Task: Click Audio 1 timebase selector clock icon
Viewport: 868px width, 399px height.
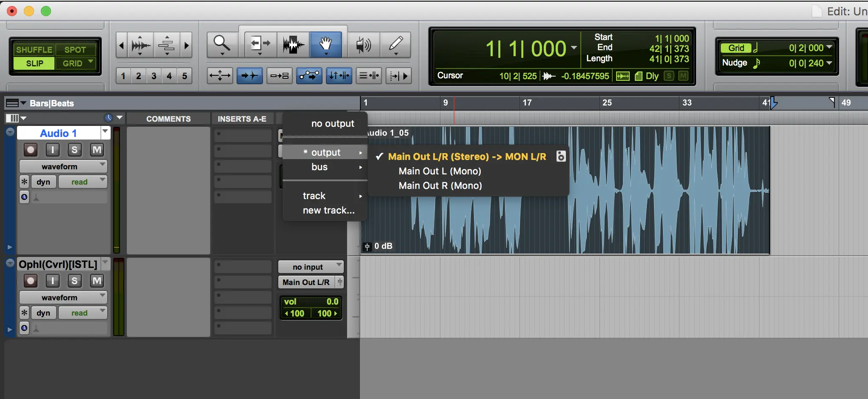Action: (x=24, y=197)
